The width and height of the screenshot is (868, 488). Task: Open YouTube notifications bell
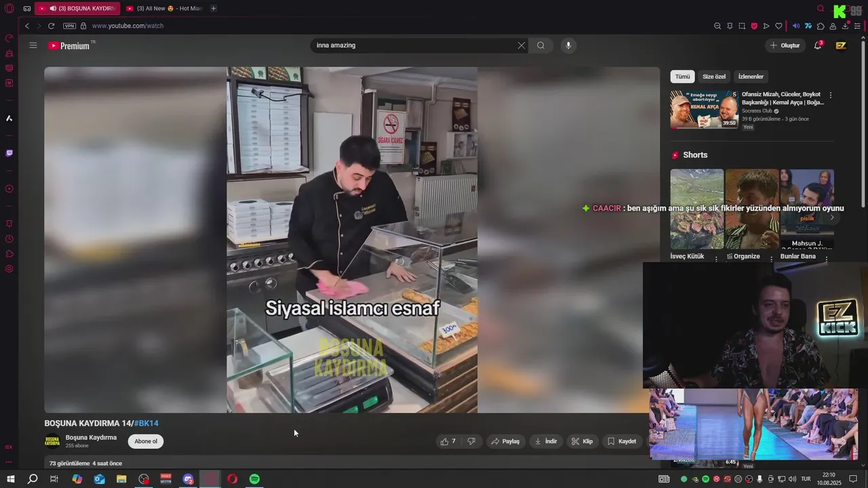818,45
